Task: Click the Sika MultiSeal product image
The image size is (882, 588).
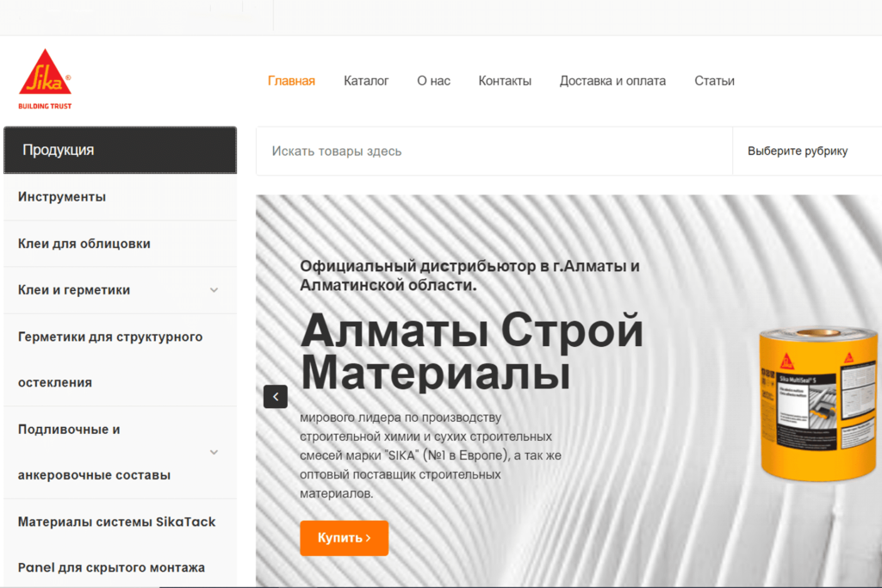Action: [x=818, y=404]
